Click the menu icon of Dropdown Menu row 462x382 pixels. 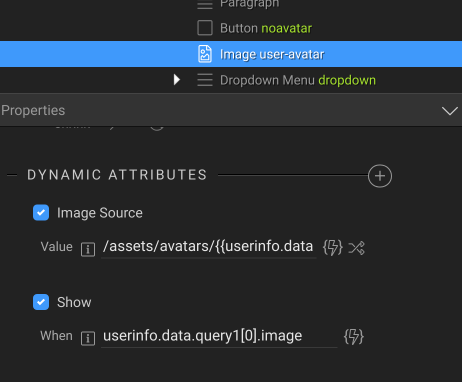(205, 80)
